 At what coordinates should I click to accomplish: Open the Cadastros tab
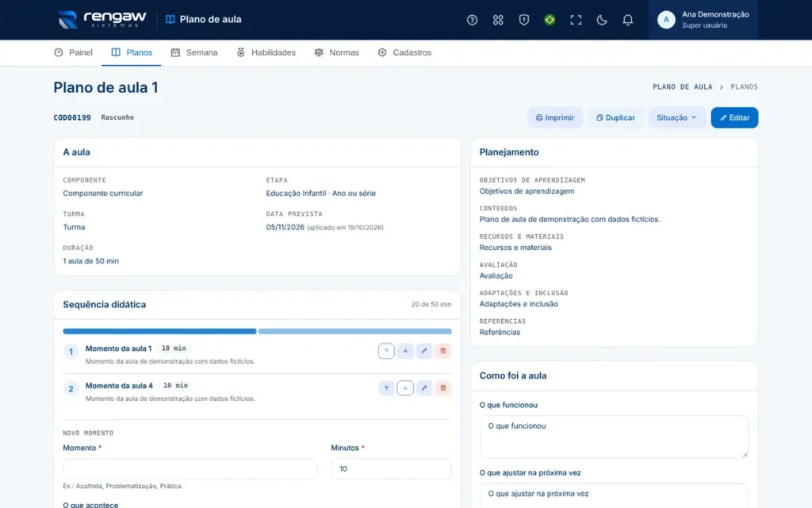[405, 52]
